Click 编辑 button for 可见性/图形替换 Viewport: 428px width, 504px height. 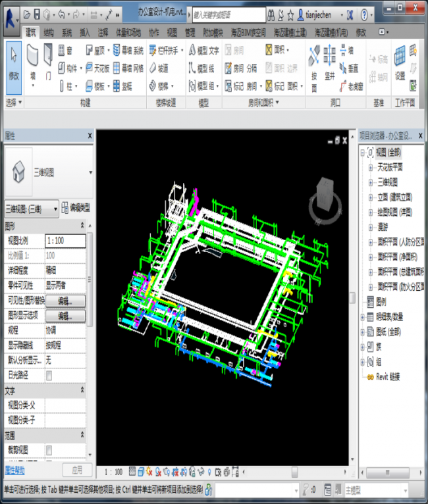click(x=65, y=301)
